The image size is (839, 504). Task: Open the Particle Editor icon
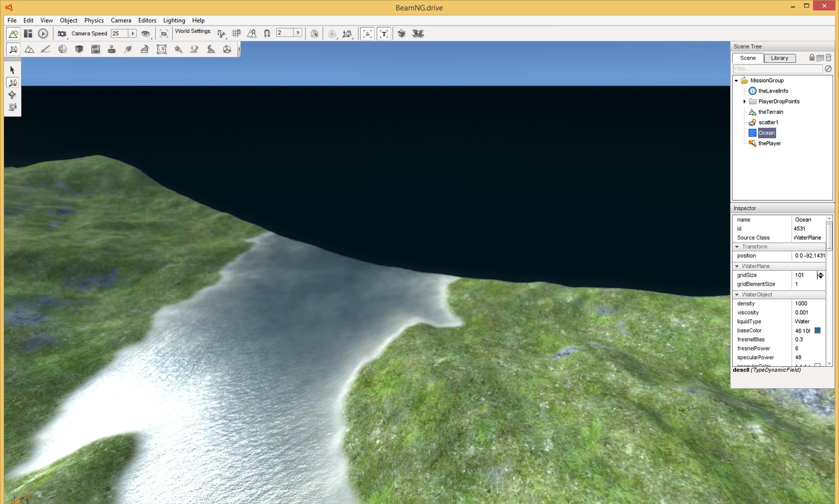click(178, 49)
